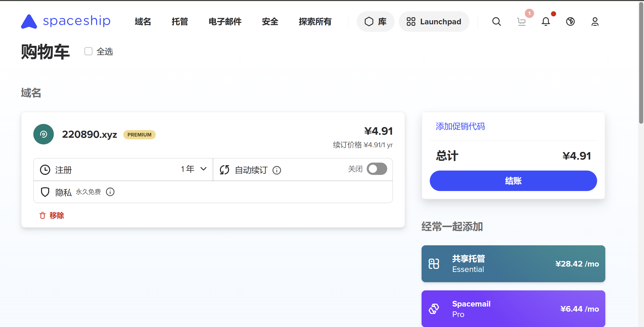Open the Launchpad button
This screenshot has width=644, height=327.
click(434, 22)
